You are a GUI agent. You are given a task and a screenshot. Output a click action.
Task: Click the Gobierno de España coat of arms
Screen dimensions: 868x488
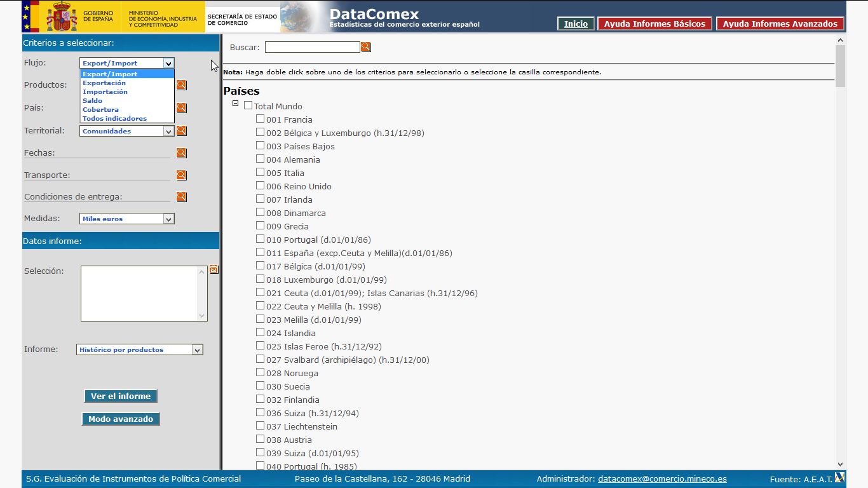click(62, 17)
